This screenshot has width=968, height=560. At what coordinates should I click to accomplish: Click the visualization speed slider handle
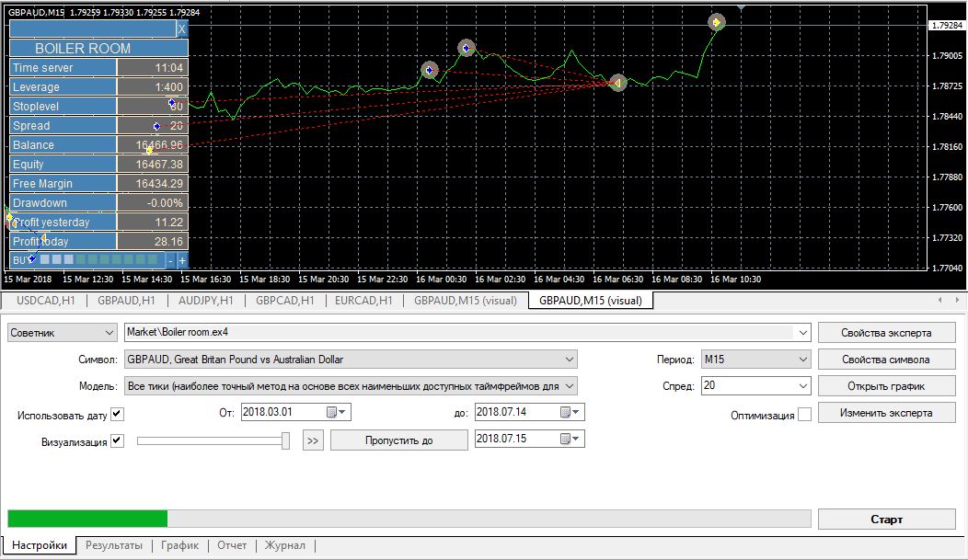coord(285,440)
